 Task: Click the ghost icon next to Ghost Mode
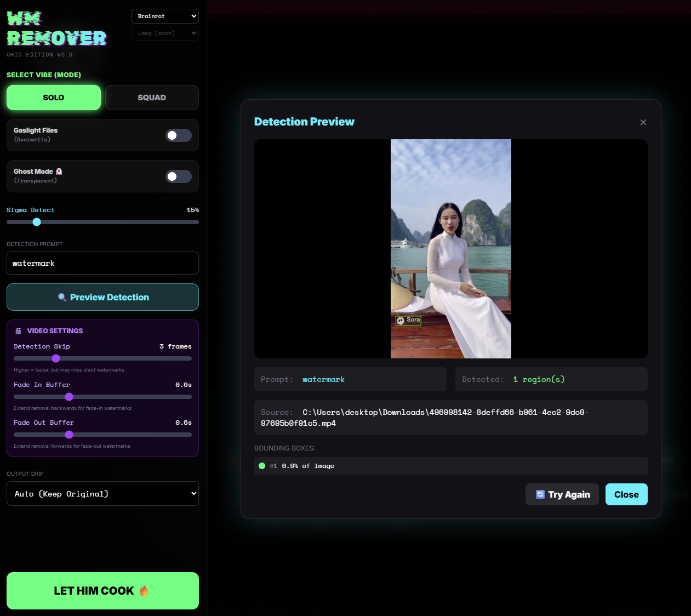point(60,171)
